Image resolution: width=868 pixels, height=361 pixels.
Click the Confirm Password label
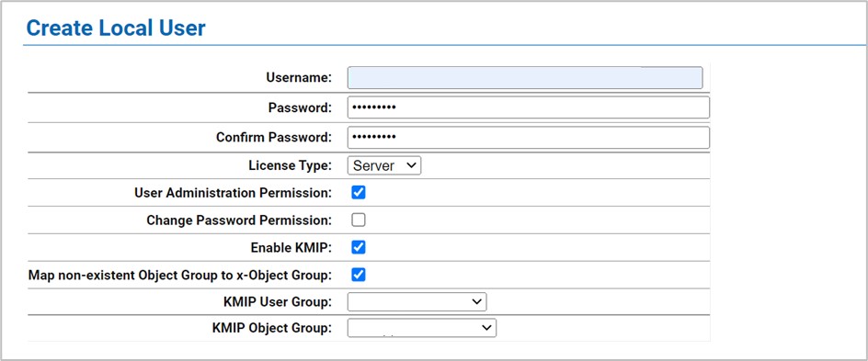pyautogui.click(x=274, y=137)
